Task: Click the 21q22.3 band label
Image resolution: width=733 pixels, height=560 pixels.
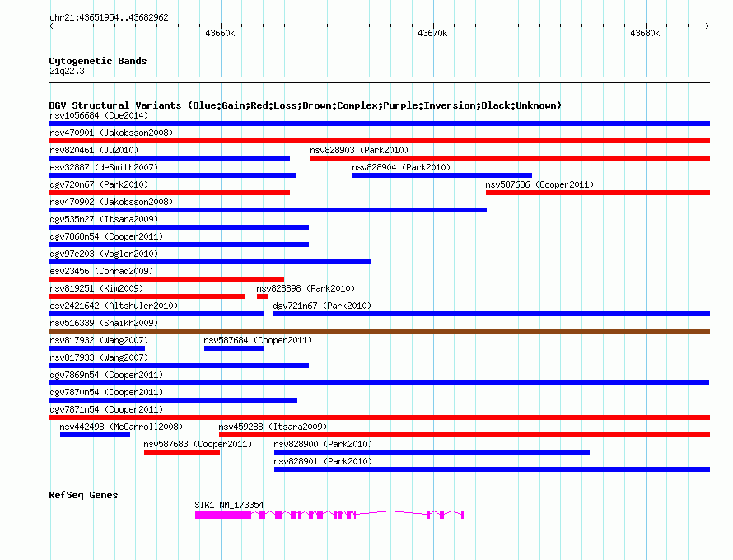Action: (x=67, y=71)
